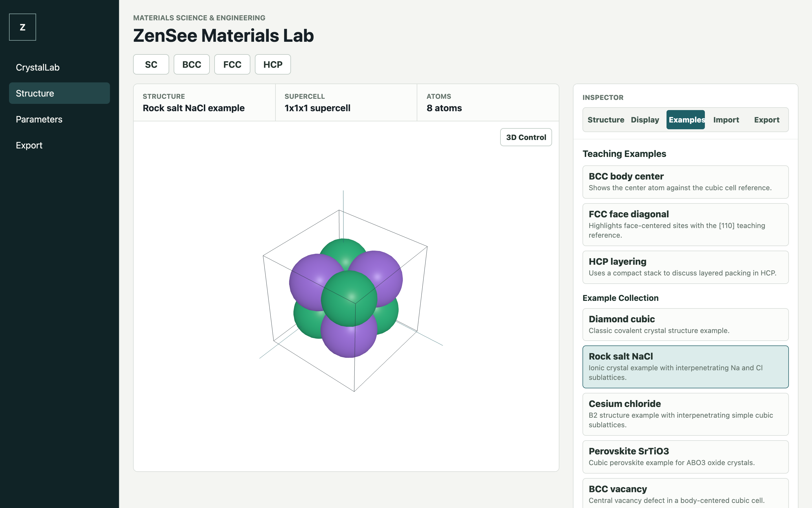Select Structure in the sidebar

tap(59, 93)
